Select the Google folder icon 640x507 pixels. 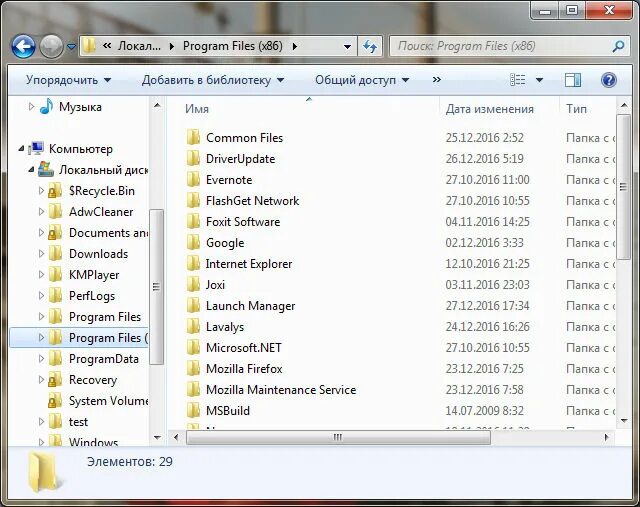click(193, 242)
